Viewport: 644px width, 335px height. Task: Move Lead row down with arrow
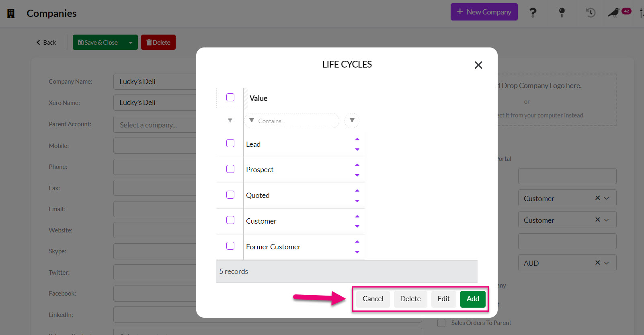click(357, 150)
